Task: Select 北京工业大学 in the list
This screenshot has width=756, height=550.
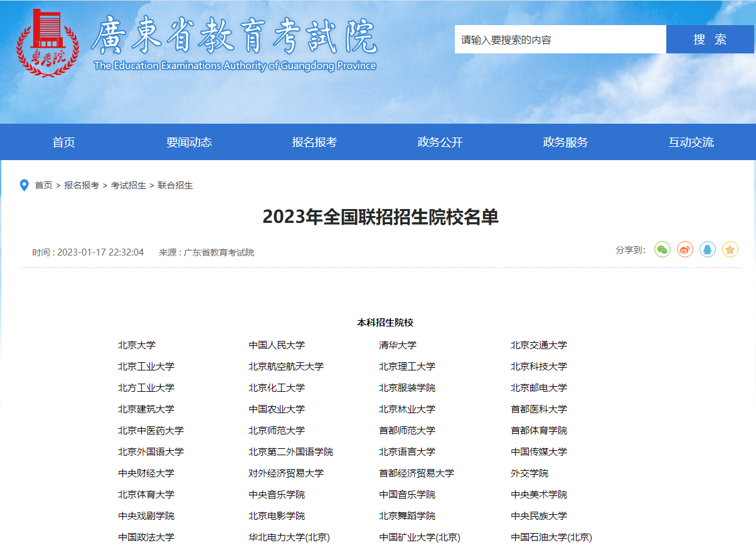Action: tap(146, 367)
